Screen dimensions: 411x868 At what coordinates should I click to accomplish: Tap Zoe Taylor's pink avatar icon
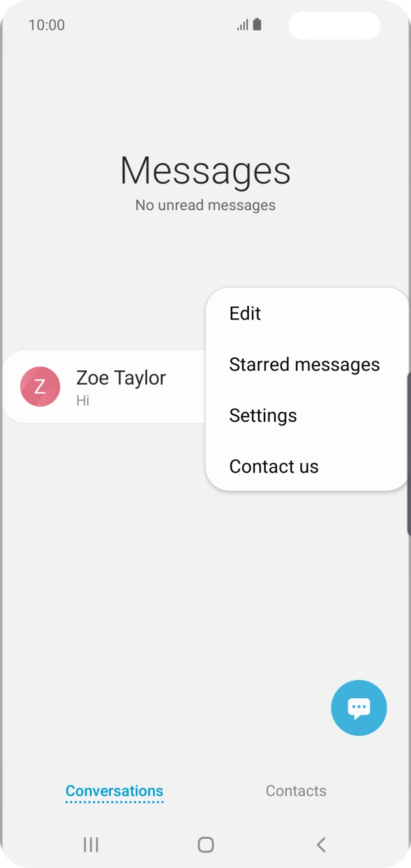(40, 387)
